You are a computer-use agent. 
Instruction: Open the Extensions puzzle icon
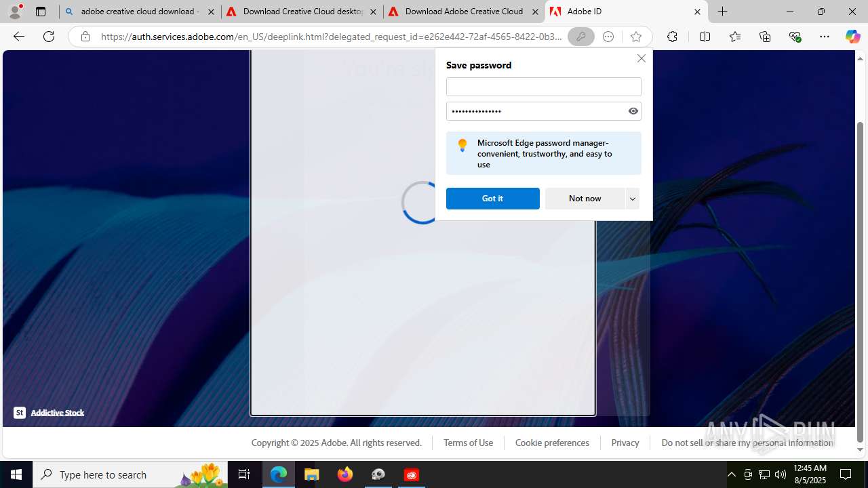pyautogui.click(x=672, y=37)
